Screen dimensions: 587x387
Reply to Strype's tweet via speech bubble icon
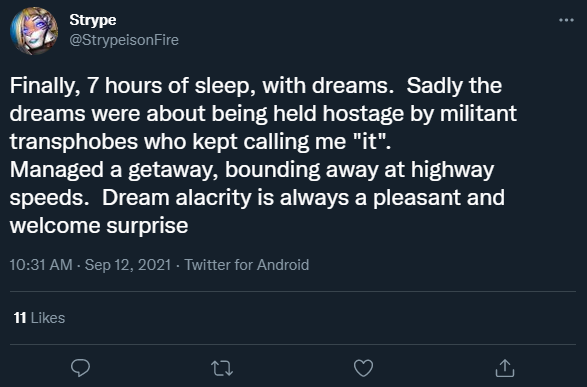pos(80,368)
